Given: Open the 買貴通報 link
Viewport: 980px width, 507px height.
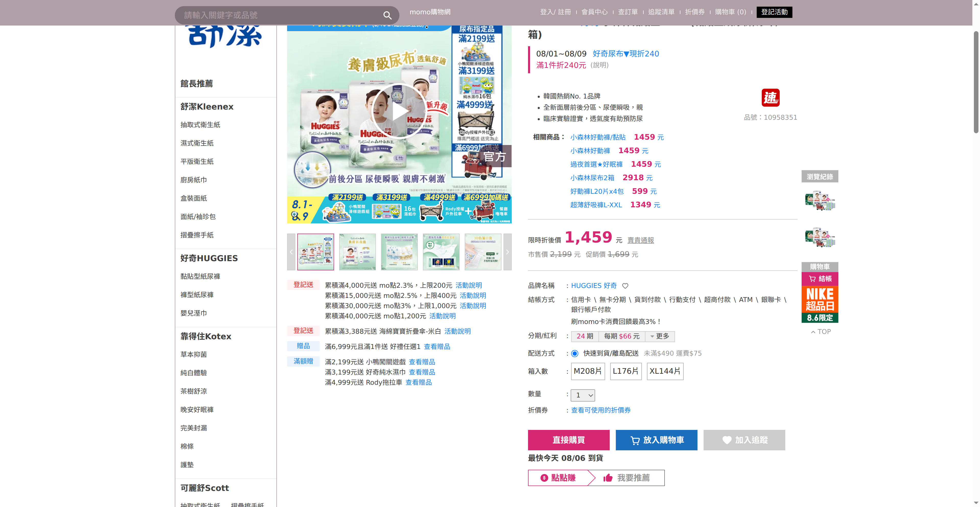Looking at the screenshot, I should [x=641, y=240].
